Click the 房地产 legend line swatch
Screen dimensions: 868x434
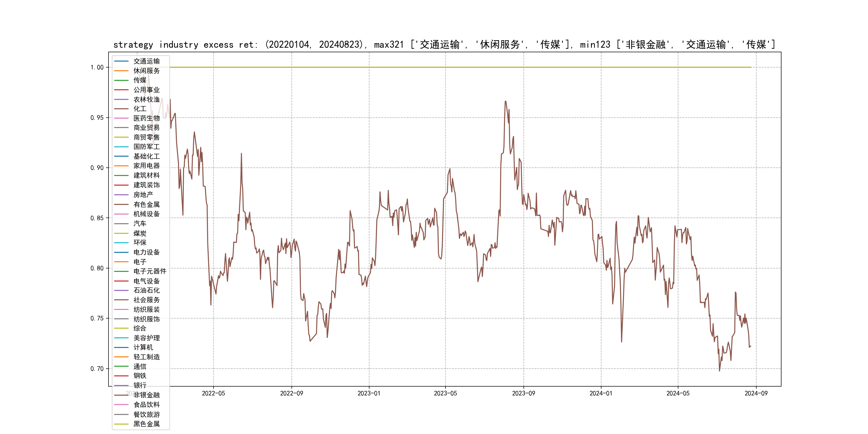[121, 195]
